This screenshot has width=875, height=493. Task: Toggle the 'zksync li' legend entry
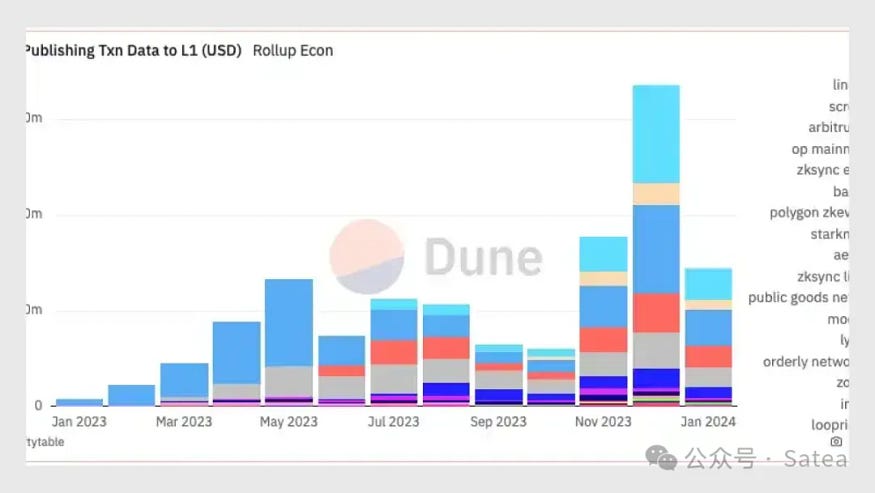(x=823, y=276)
